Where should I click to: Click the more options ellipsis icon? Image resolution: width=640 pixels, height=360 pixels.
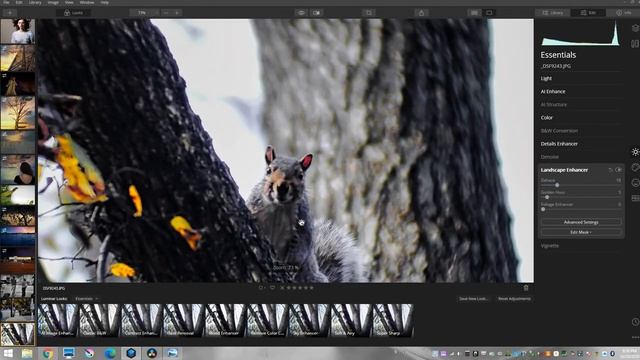coord(635,337)
